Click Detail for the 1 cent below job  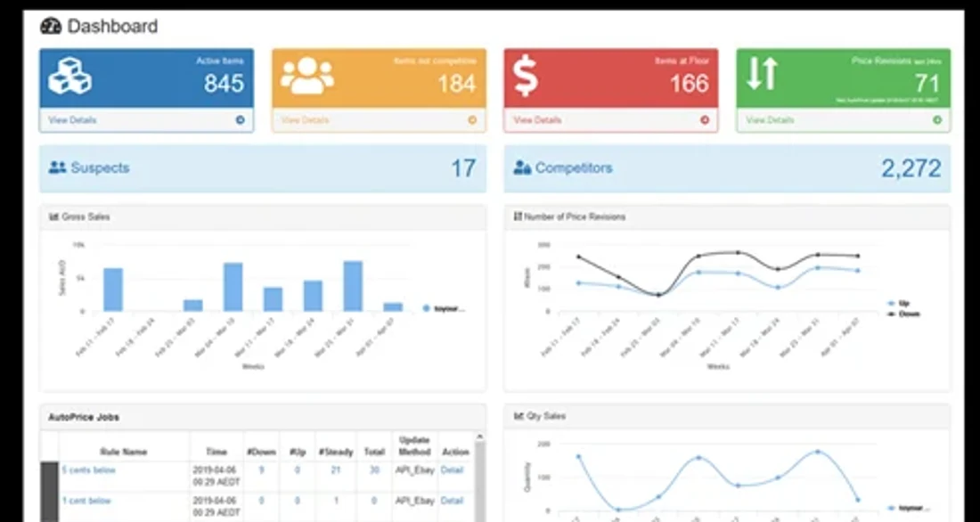pyautogui.click(x=452, y=501)
